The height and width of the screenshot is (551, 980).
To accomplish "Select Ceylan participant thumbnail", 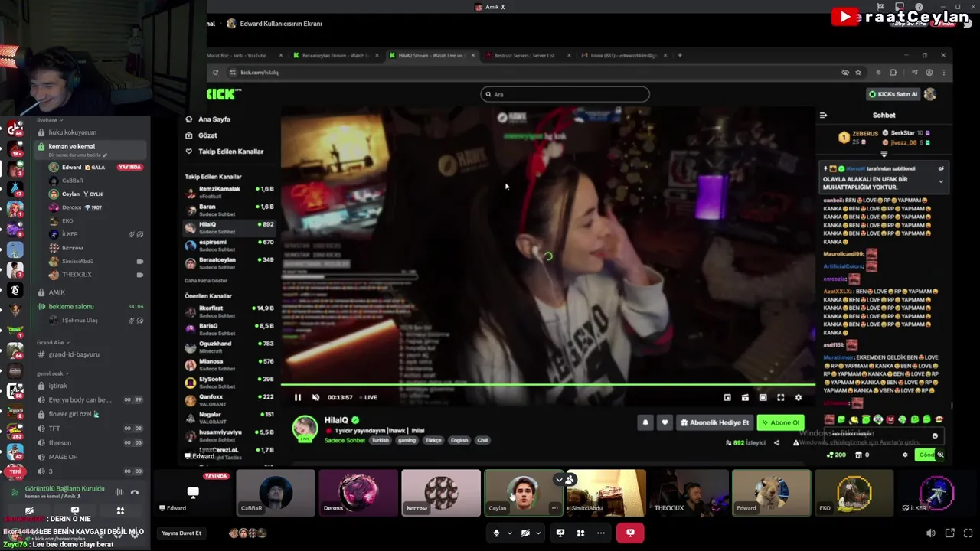I will (524, 493).
